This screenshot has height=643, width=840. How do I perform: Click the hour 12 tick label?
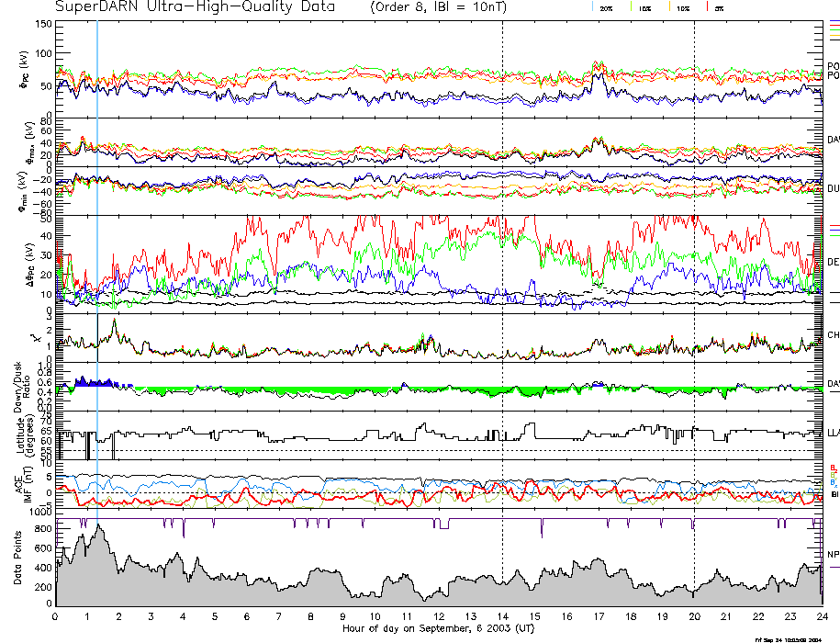[439, 616]
